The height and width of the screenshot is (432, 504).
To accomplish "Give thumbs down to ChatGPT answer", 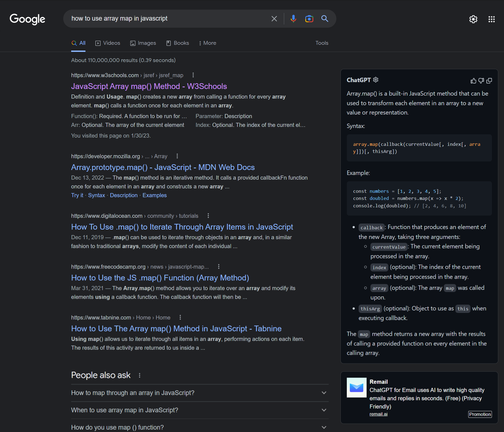I will tap(481, 81).
